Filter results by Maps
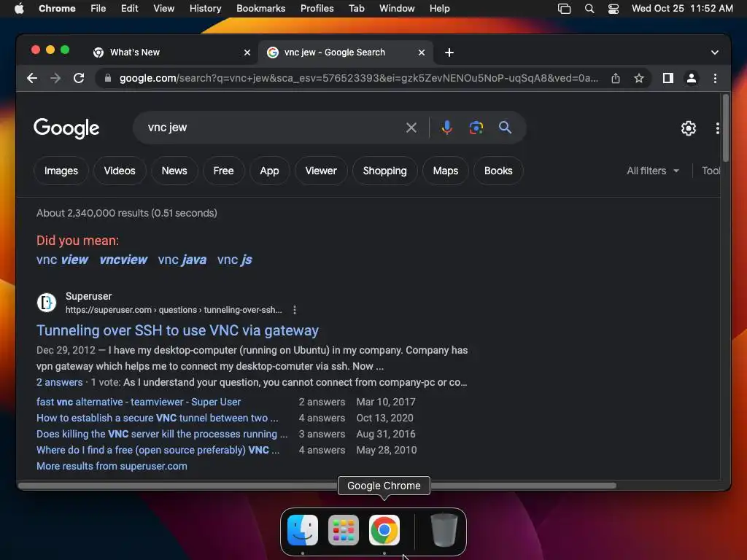Image resolution: width=747 pixels, height=560 pixels. click(446, 171)
